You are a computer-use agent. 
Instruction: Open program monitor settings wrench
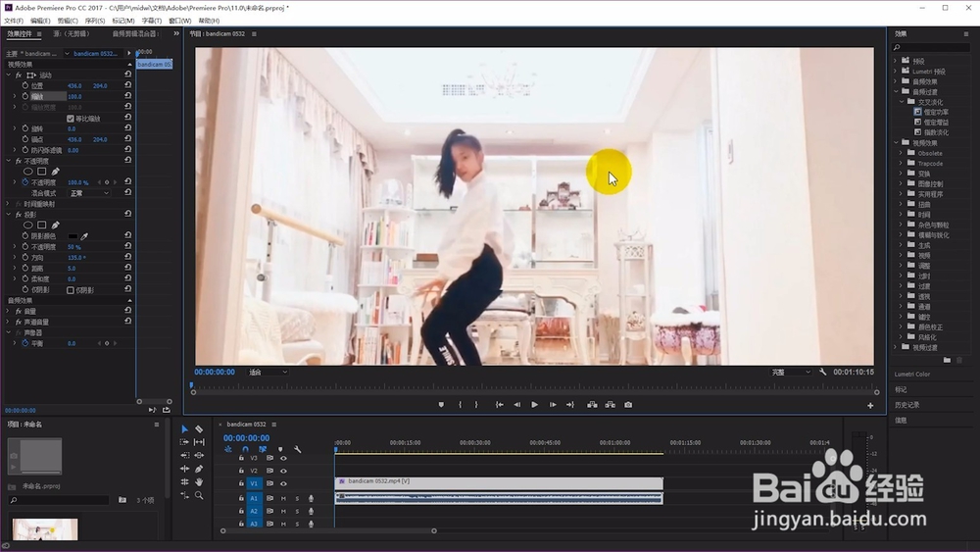pos(822,372)
